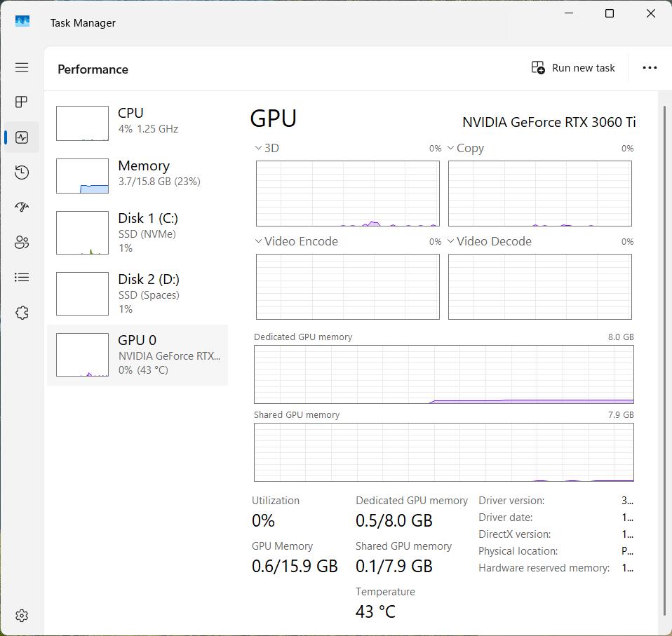The width and height of the screenshot is (672, 636).
Task: Minimize the Task Manager window
Action: [x=569, y=14]
